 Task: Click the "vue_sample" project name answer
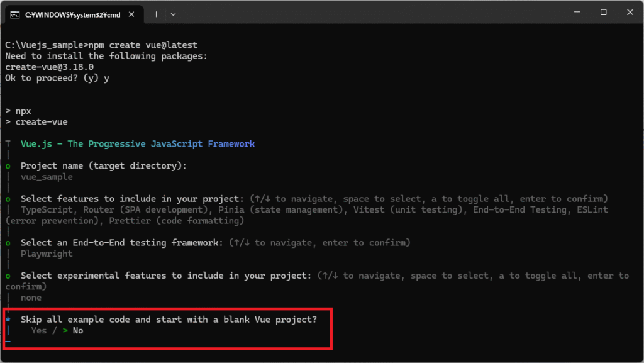click(47, 177)
